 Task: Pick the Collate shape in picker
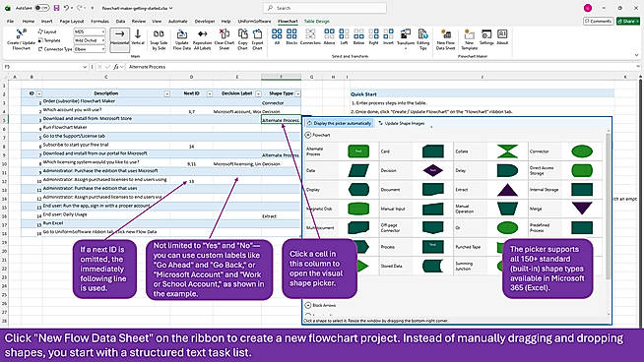(x=508, y=151)
